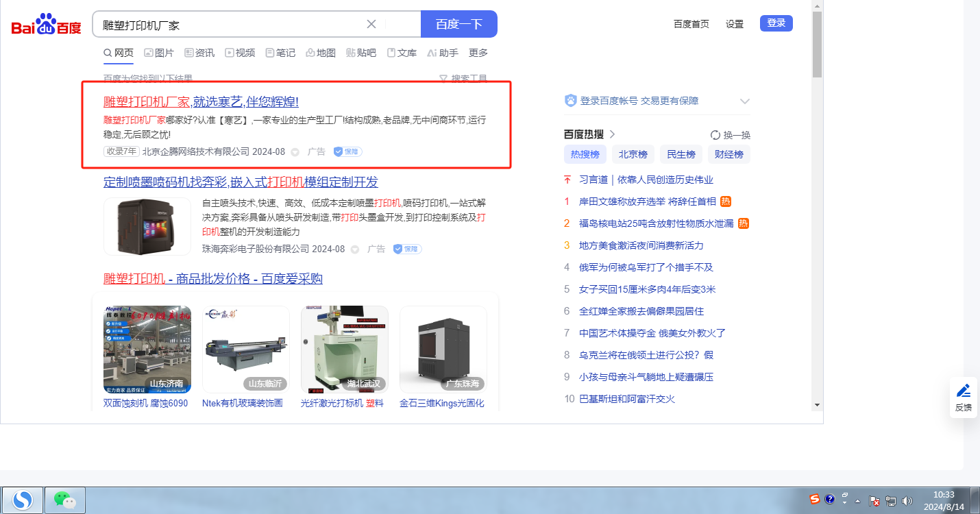The height and width of the screenshot is (514, 980).
Task: Clear the search box with the X
Action: [x=371, y=24]
